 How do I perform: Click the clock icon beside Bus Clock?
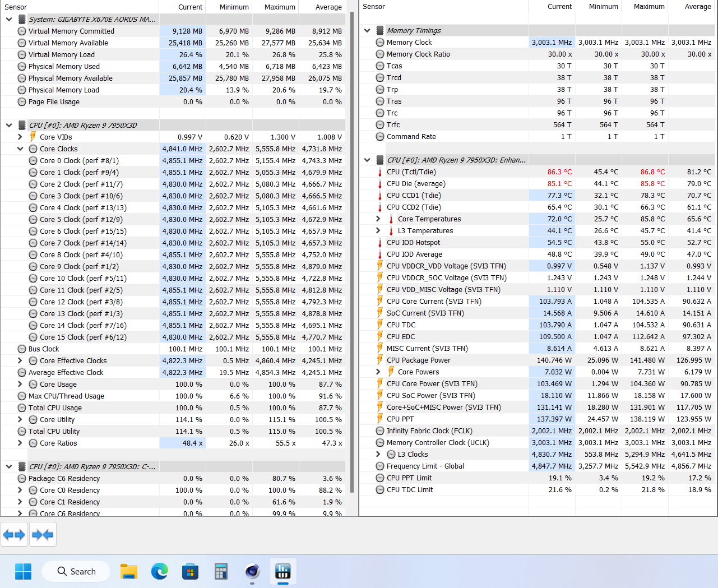22,349
